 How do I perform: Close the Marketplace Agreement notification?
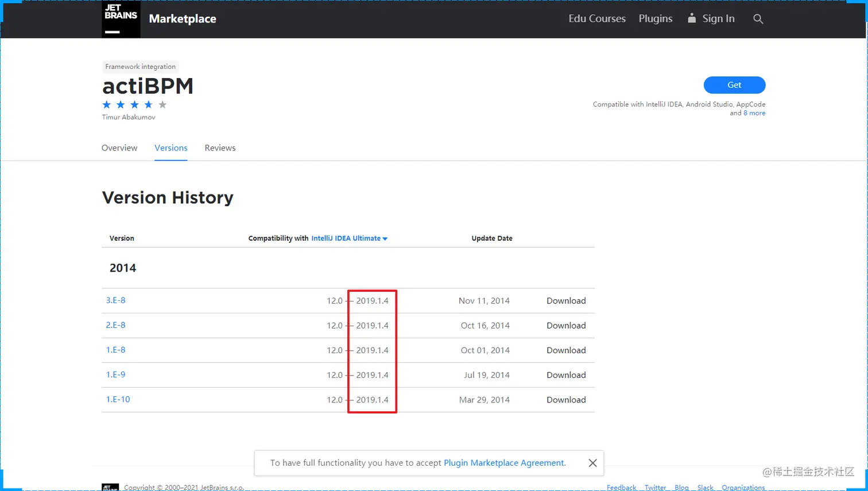(592, 463)
